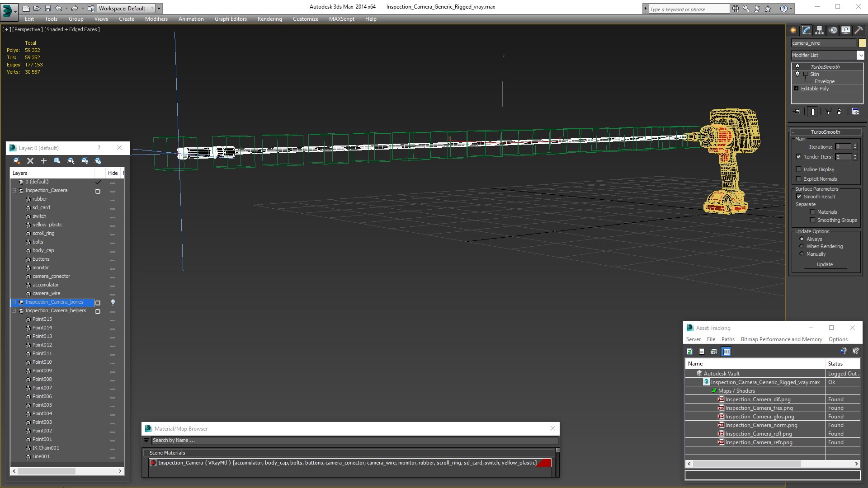Collapse the Skin modifier sub-levels
The image size is (868, 488).
806,74
